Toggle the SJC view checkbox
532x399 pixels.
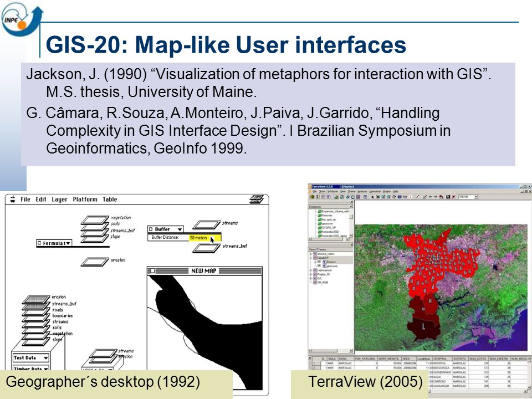[x=315, y=278]
